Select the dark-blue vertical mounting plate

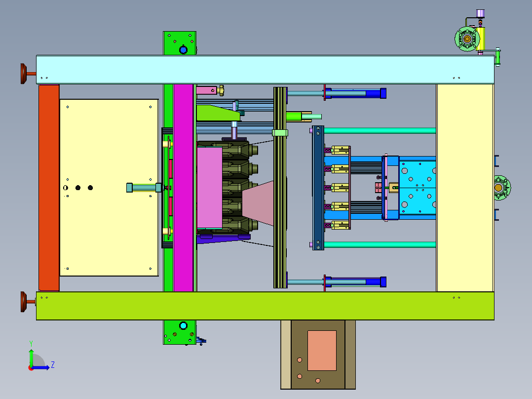pyautogui.click(x=318, y=188)
